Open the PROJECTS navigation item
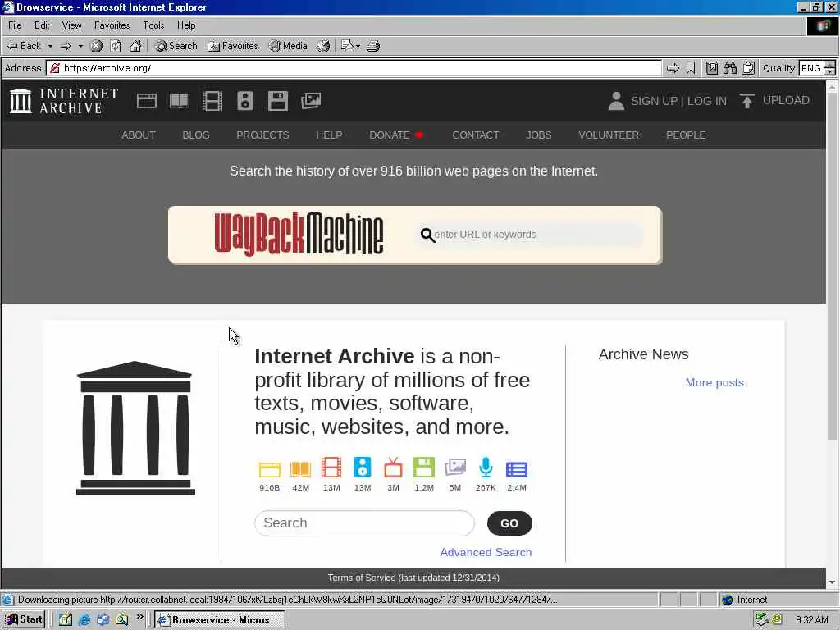Image resolution: width=840 pixels, height=630 pixels. pos(262,135)
